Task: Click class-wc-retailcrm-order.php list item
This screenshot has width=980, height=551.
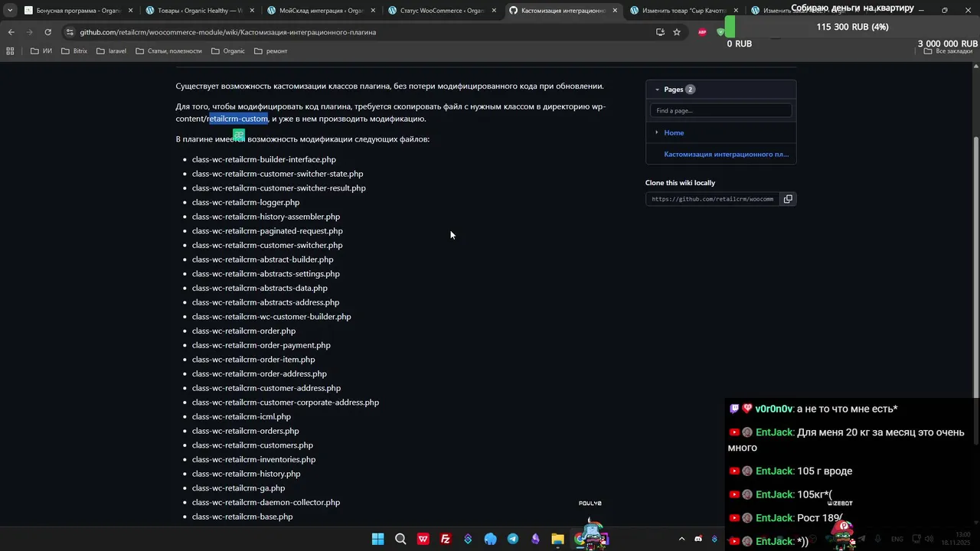Action: 243,331
